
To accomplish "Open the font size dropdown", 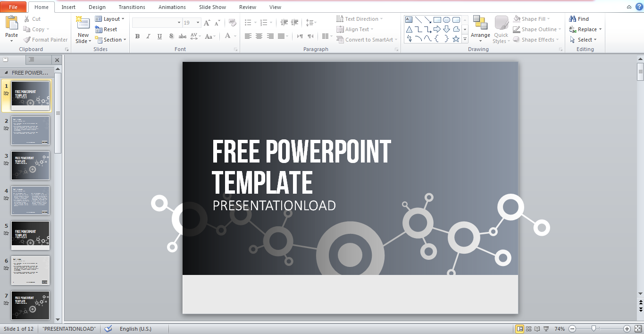I will (198, 22).
